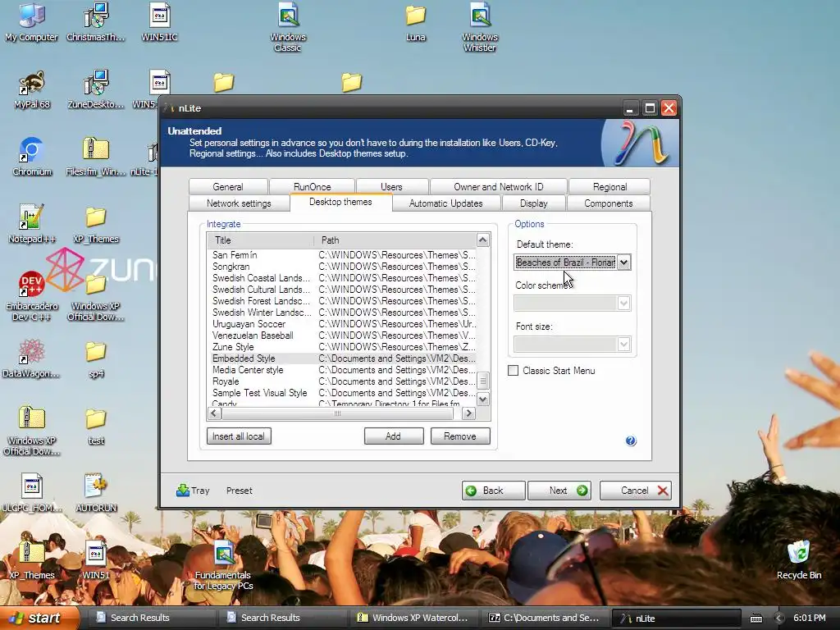The width and height of the screenshot is (840, 630).
Task: Open the WIN51IC file on the desktop
Action: [x=160, y=21]
